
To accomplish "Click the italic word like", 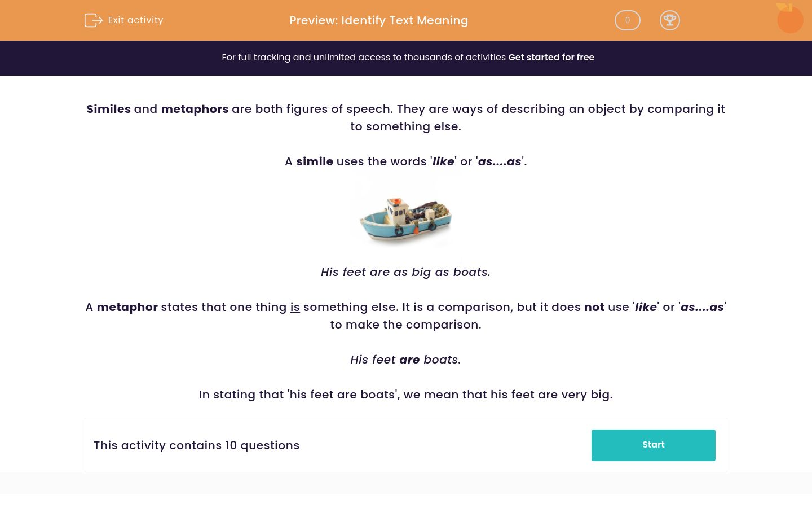I will (x=443, y=161).
